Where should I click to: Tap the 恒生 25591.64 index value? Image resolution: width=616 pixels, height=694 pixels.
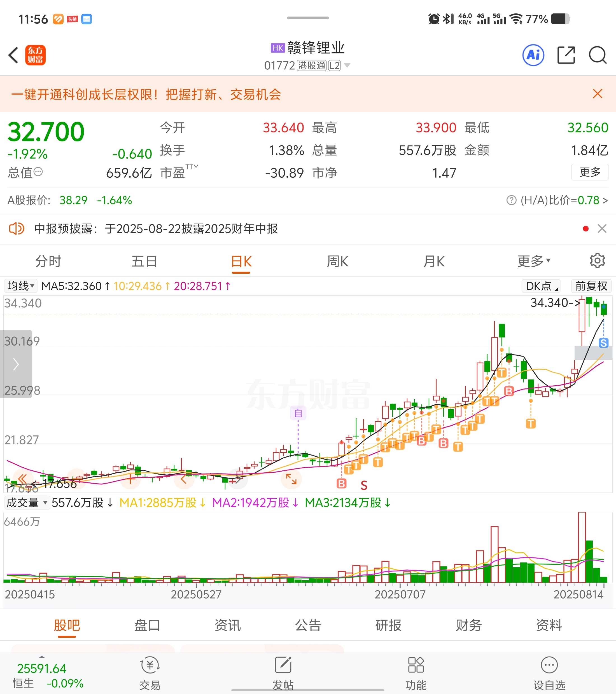pos(41,669)
